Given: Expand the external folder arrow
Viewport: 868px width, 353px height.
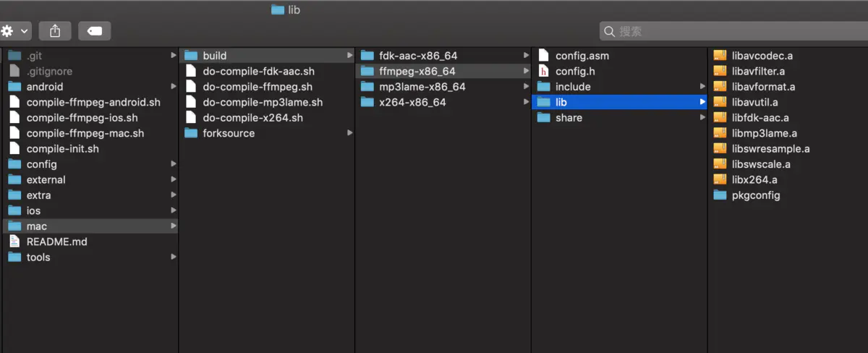Looking at the screenshot, I should [x=174, y=180].
